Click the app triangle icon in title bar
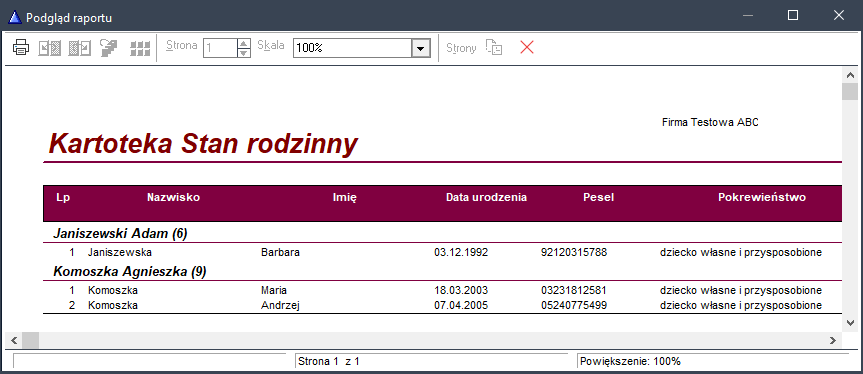The height and width of the screenshot is (374, 863). tap(15, 17)
